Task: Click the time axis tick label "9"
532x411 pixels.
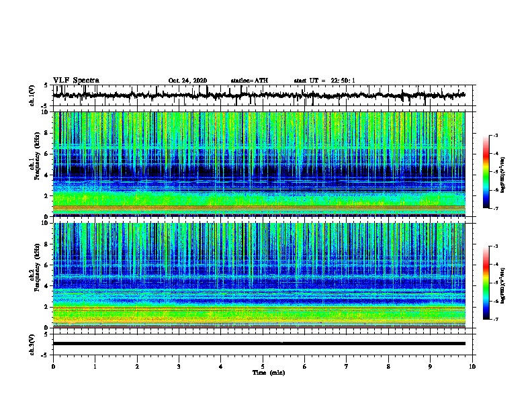Action: 430,366
